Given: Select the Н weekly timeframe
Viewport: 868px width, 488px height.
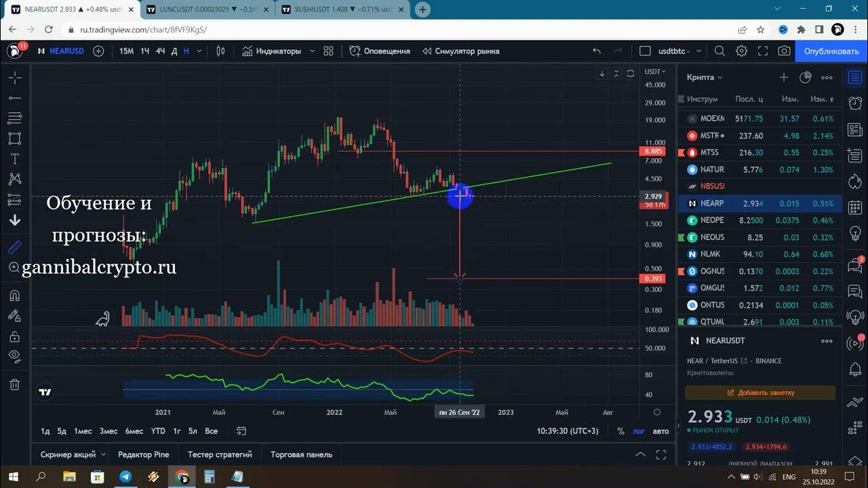Looking at the screenshot, I should (x=186, y=51).
